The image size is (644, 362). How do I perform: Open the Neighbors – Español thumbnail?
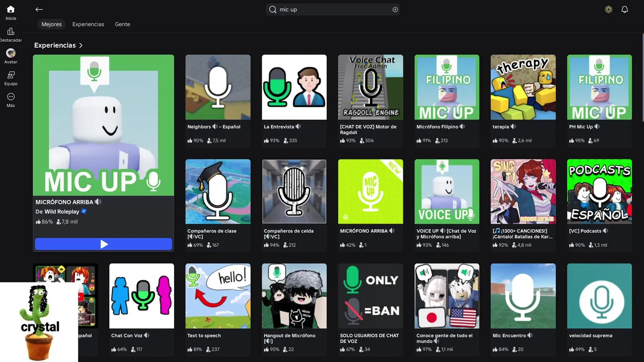[x=218, y=87]
